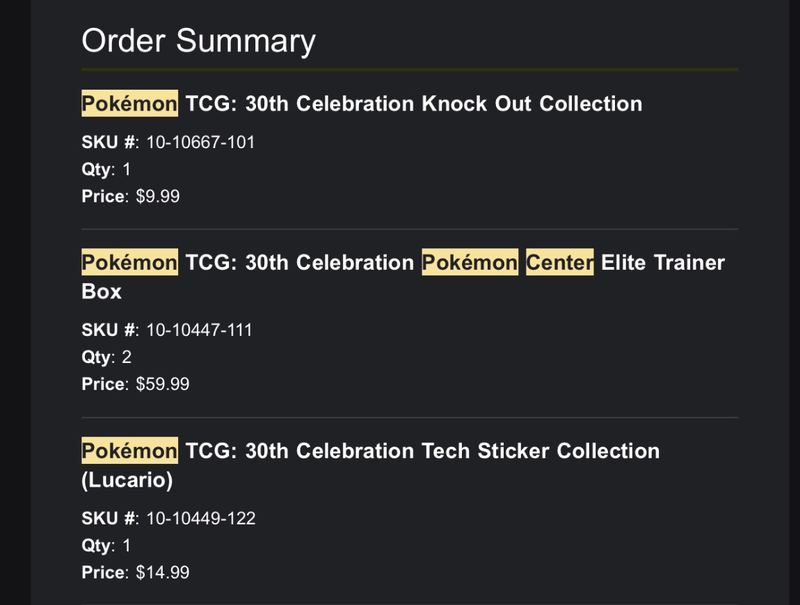Click first highlighted Pokémon in Elite Trainer title
The width and height of the screenshot is (800, 605).
coord(130,262)
